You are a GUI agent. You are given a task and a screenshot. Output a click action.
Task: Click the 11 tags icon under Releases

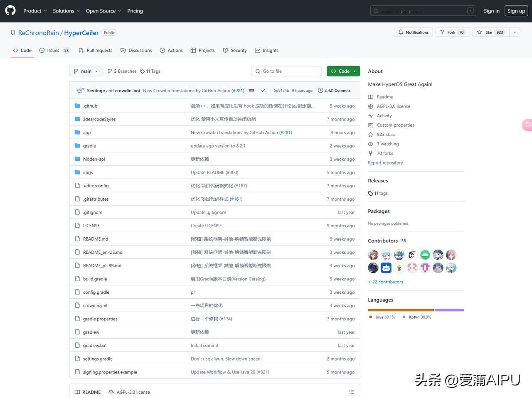(371, 193)
